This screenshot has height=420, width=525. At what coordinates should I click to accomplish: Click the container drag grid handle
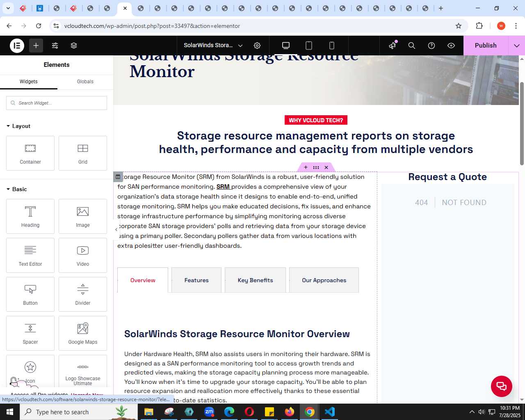316,167
